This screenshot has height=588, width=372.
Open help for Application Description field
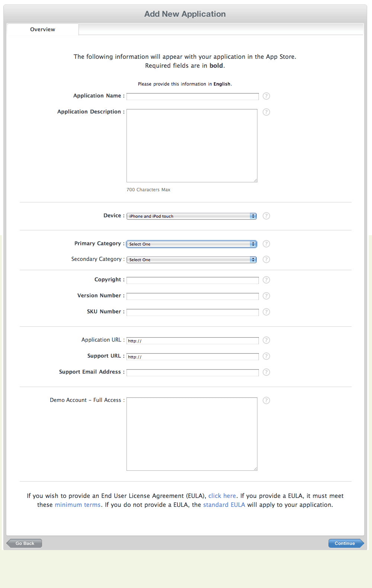(x=266, y=112)
